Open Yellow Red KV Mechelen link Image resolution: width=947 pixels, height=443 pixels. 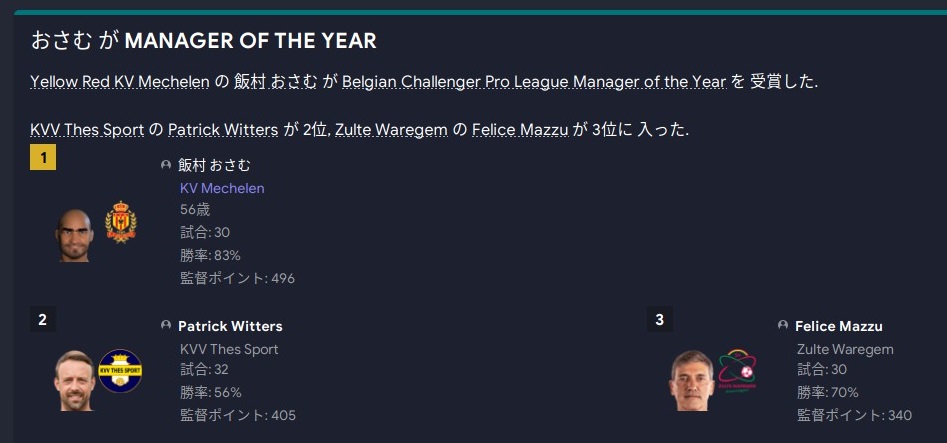pyautogui.click(x=120, y=82)
